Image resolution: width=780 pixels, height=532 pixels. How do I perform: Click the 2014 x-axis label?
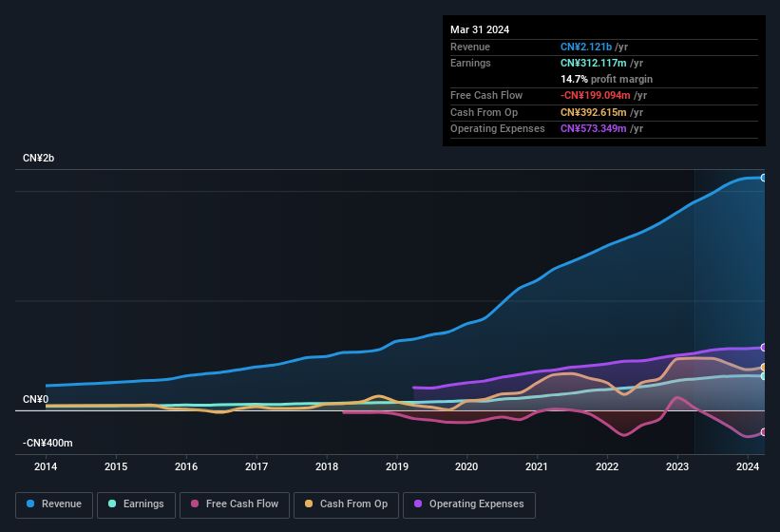click(x=46, y=466)
